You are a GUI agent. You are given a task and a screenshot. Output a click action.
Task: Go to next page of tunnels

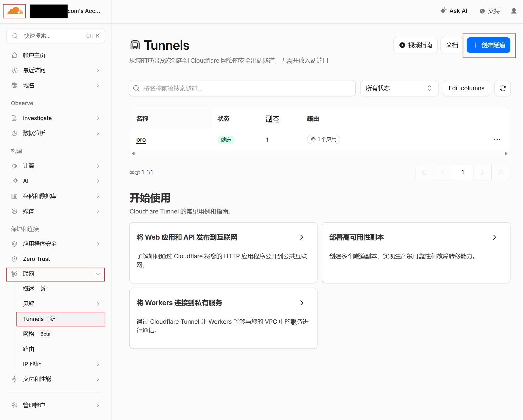click(x=482, y=172)
